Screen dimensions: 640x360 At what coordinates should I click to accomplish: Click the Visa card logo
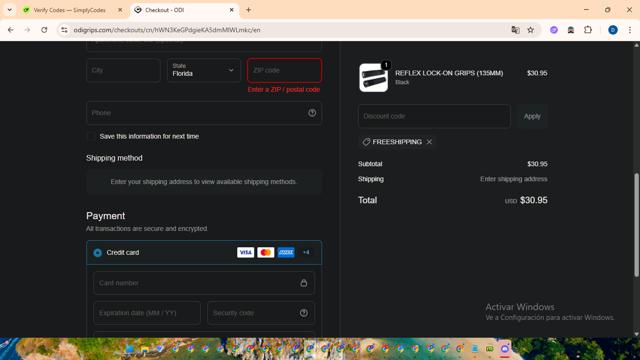(245, 252)
